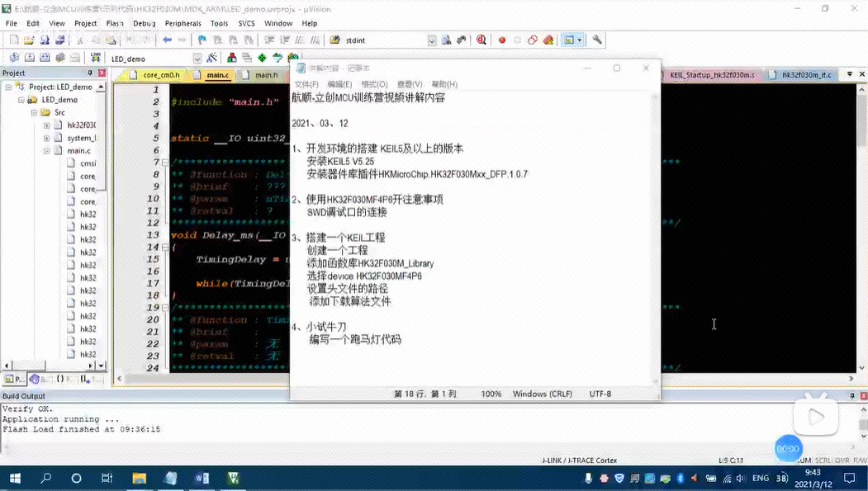Image resolution: width=868 pixels, height=491 pixels.
Task: Click the Open file toolbar icon
Action: [x=29, y=40]
